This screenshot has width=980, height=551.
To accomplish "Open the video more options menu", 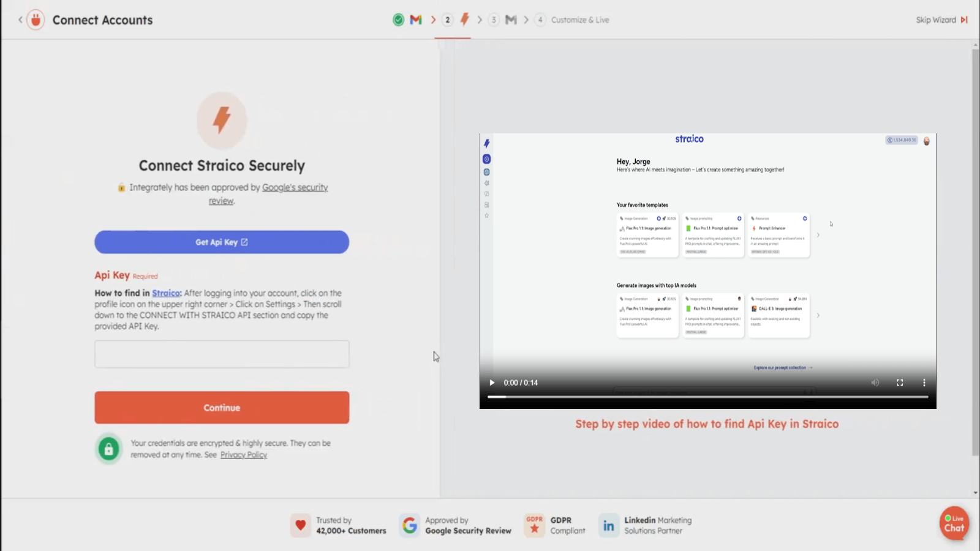I will point(924,383).
